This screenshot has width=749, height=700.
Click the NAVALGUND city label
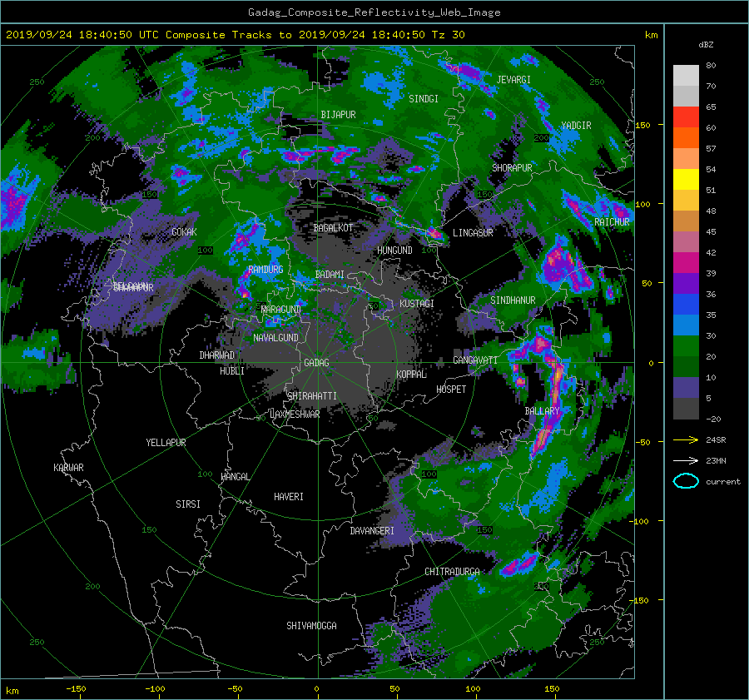275,338
